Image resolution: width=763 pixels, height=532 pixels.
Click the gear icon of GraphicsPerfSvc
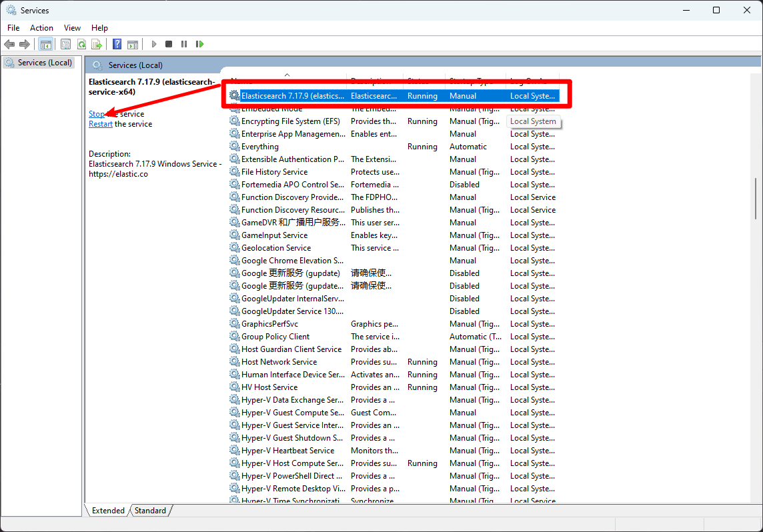pyautogui.click(x=235, y=324)
